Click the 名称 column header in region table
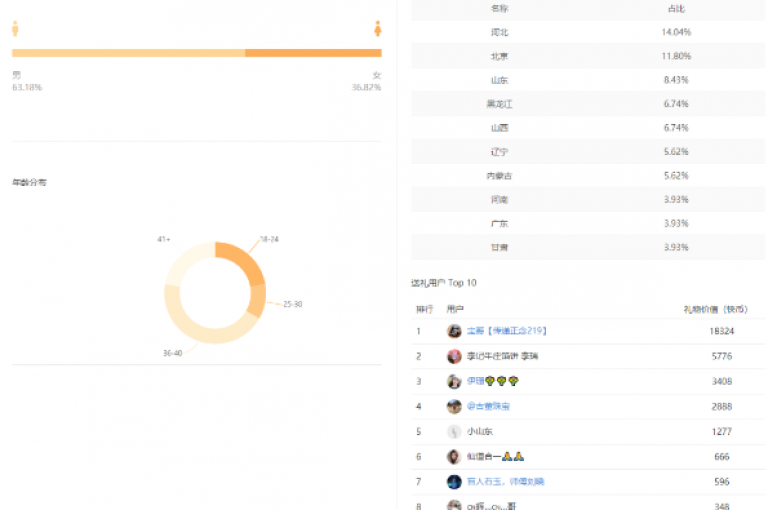Image resolution: width=768 pixels, height=510 pixels. point(499,8)
